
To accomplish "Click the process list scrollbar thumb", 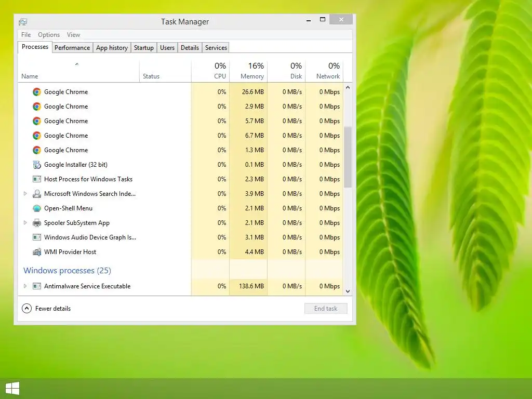I will pyautogui.click(x=348, y=157).
